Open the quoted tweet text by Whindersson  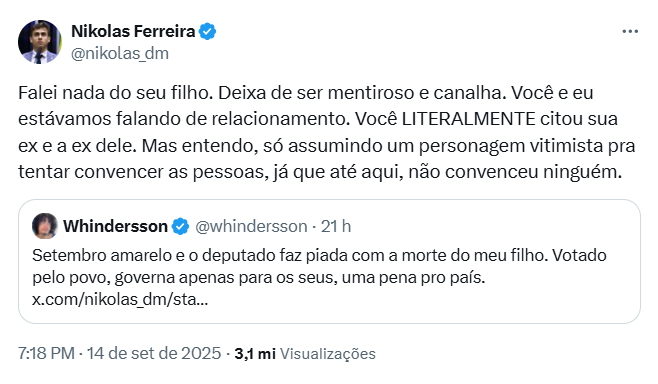[x=319, y=277]
